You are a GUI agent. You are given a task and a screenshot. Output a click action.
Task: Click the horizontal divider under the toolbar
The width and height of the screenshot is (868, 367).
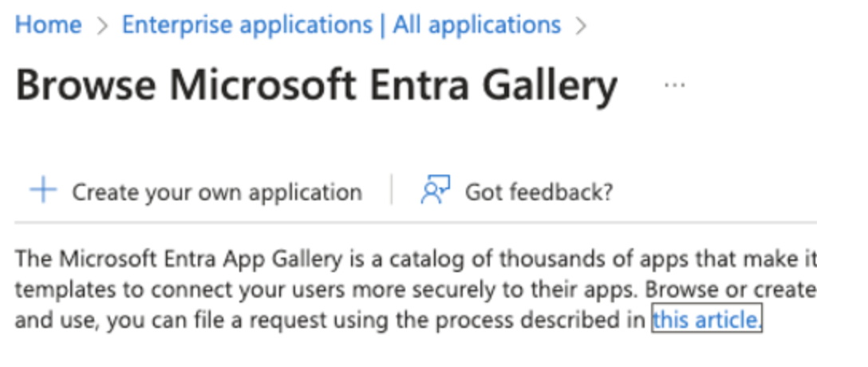[x=416, y=223]
